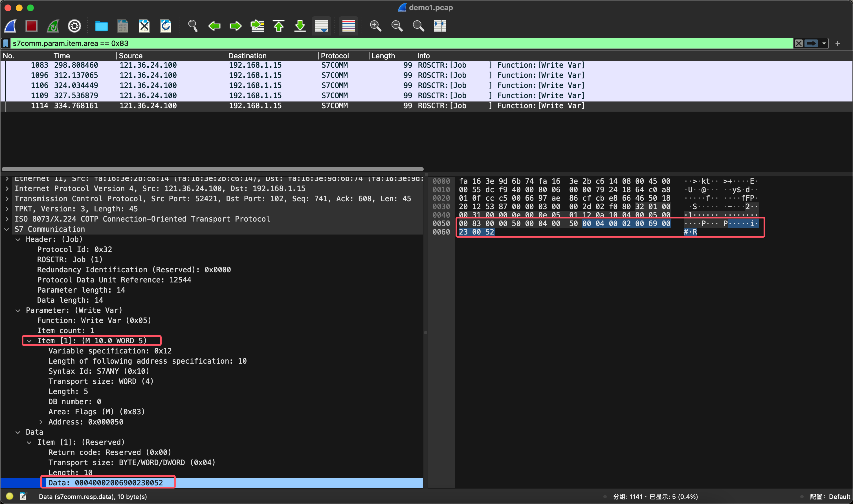Select packet number 1106
The width and height of the screenshot is (853, 504).
click(426, 86)
